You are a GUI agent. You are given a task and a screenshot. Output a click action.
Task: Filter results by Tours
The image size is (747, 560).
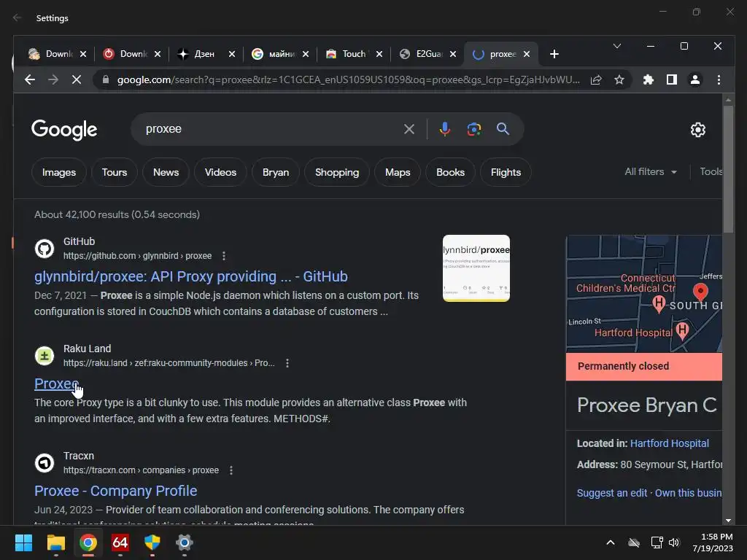coord(115,172)
